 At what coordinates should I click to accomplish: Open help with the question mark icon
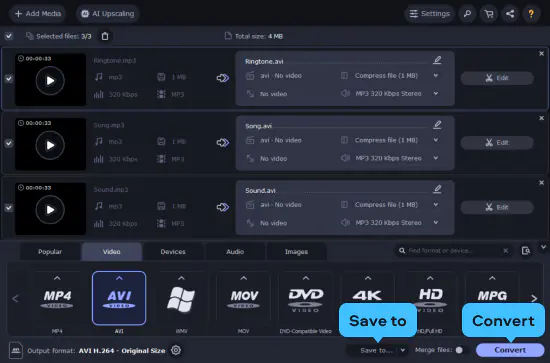click(531, 14)
